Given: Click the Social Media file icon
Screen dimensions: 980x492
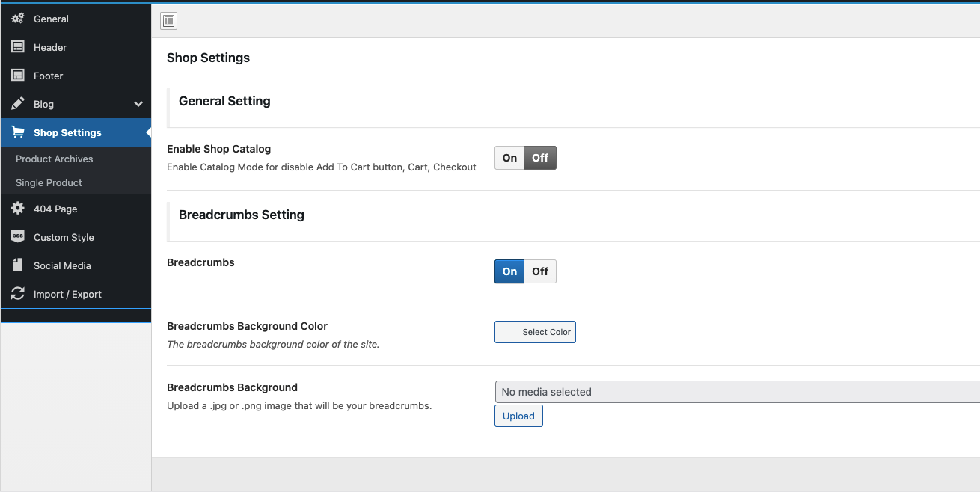Looking at the screenshot, I should [18, 265].
